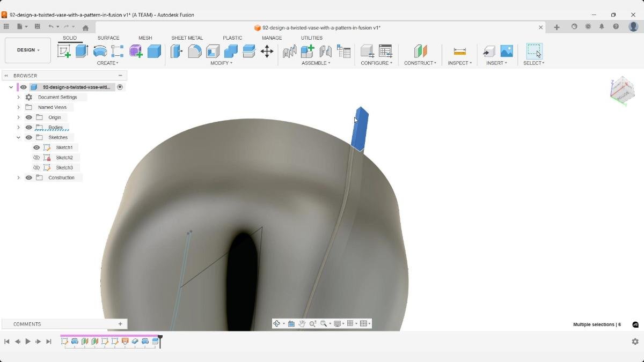Image resolution: width=644 pixels, height=362 pixels.
Task: Show Sketch3 using its eye icon
Action: 36,168
